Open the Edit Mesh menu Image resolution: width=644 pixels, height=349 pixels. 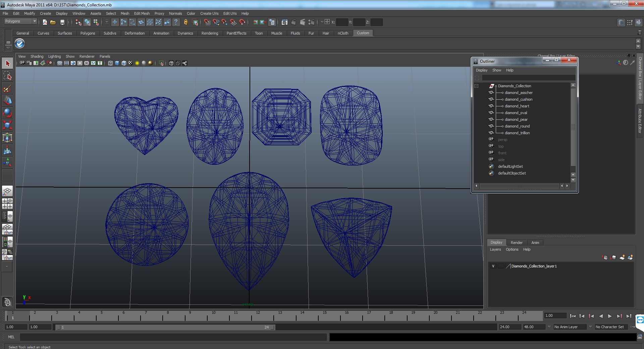pos(142,13)
